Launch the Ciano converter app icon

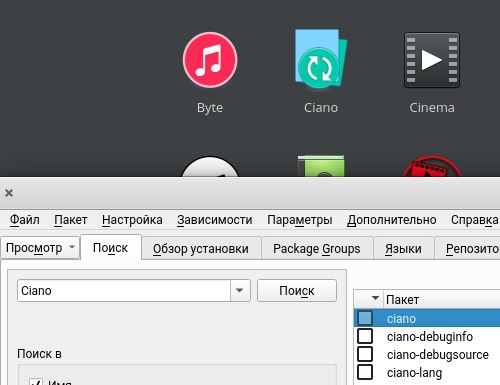point(321,59)
